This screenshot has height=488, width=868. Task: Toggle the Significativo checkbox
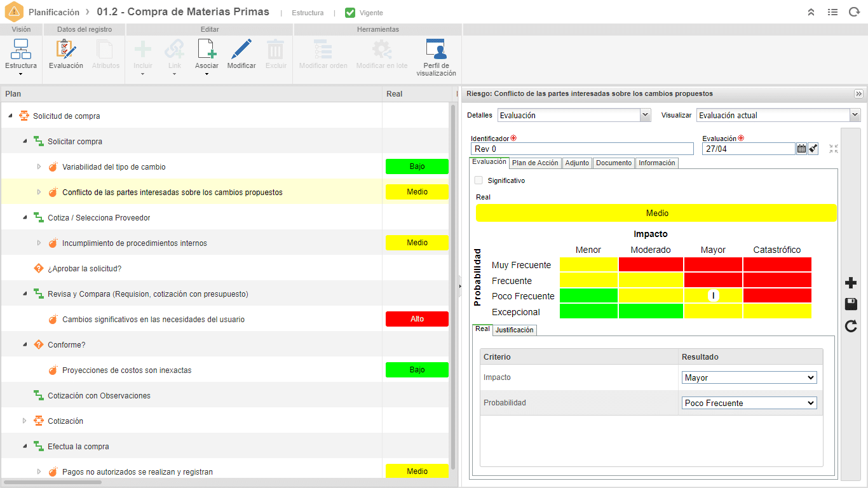pos(478,180)
